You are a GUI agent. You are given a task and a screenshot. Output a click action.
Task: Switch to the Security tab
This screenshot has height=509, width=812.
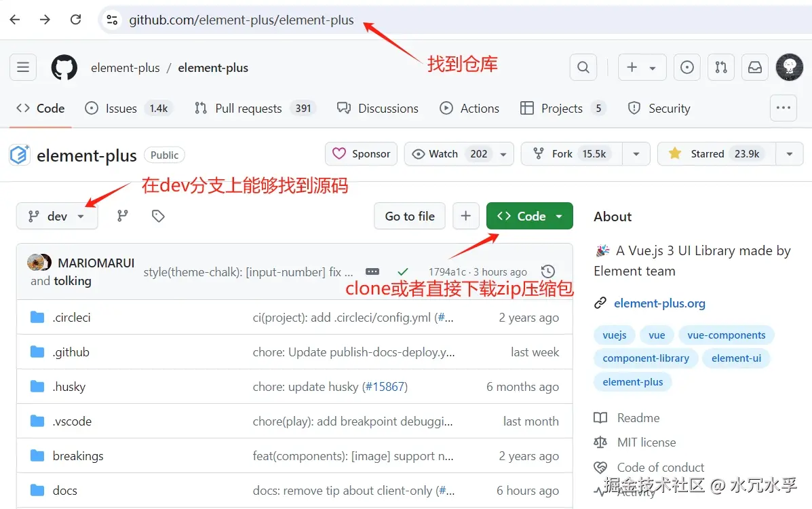coord(659,109)
